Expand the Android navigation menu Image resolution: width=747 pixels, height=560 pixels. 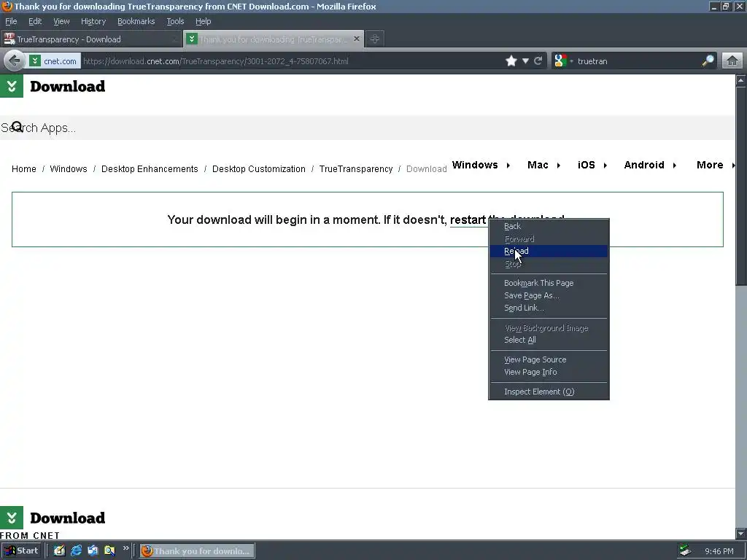pos(650,165)
